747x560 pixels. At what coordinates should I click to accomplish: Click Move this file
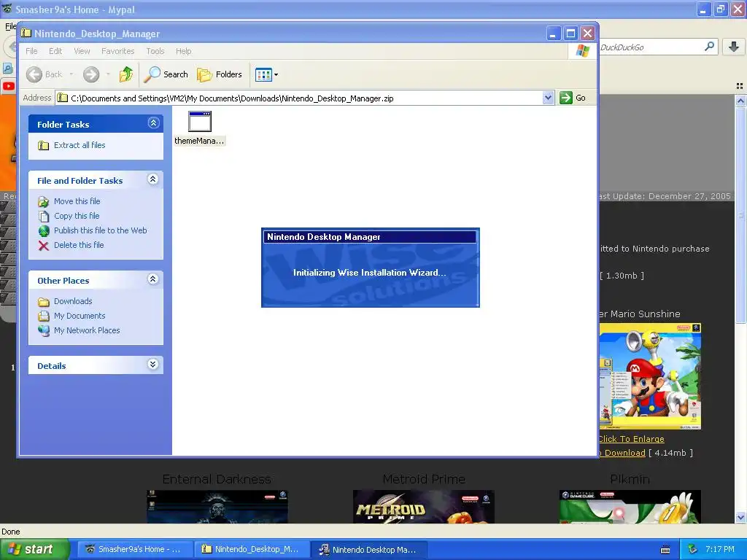coord(77,201)
